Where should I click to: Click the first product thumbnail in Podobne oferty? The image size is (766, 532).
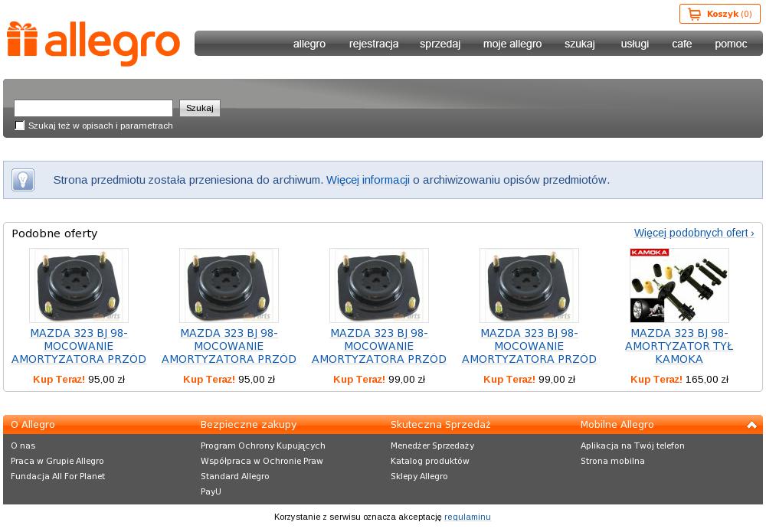point(79,286)
